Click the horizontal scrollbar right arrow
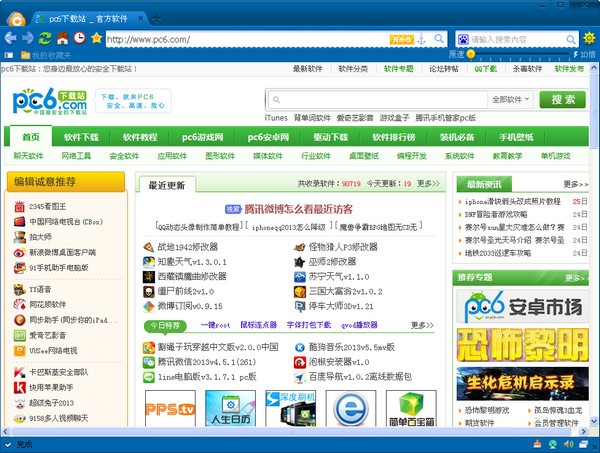The image size is (600, 453). click(584, 432)
